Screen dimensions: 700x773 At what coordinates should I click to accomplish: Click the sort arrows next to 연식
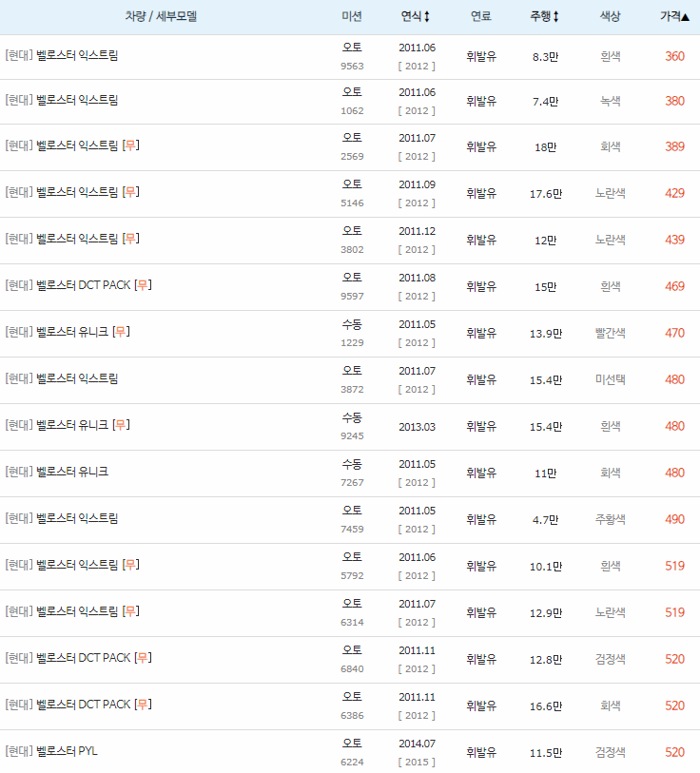click(x=427, y=16)
